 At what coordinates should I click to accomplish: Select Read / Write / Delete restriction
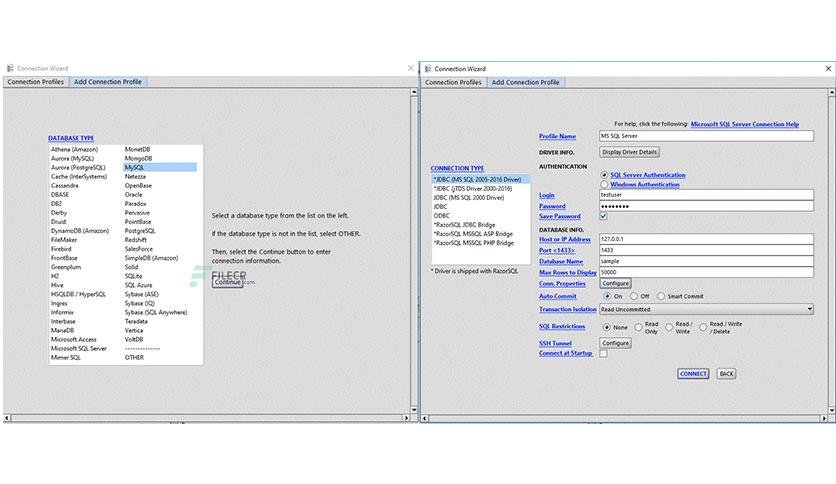pos(703,327)
